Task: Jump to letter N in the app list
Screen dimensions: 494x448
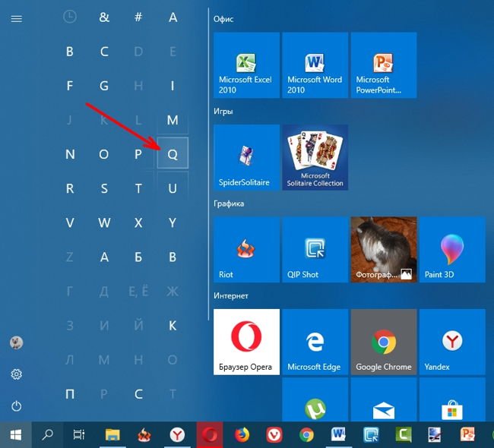Action: [x=70, y=154]
